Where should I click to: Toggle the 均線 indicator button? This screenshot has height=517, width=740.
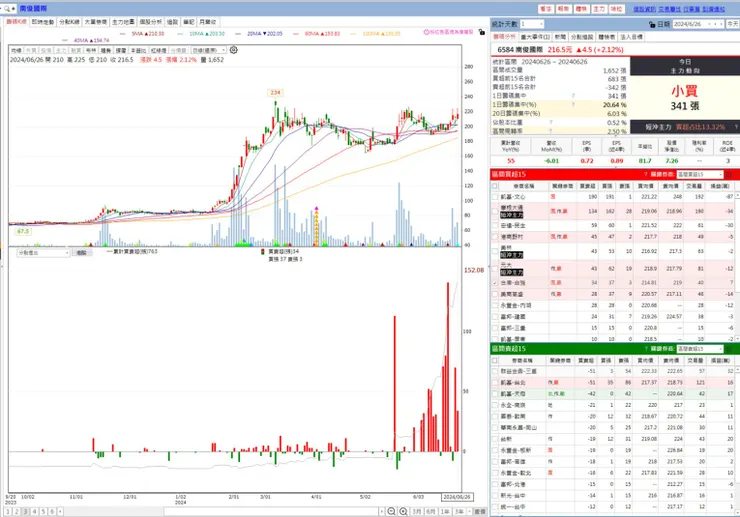(x=16, y=50)
